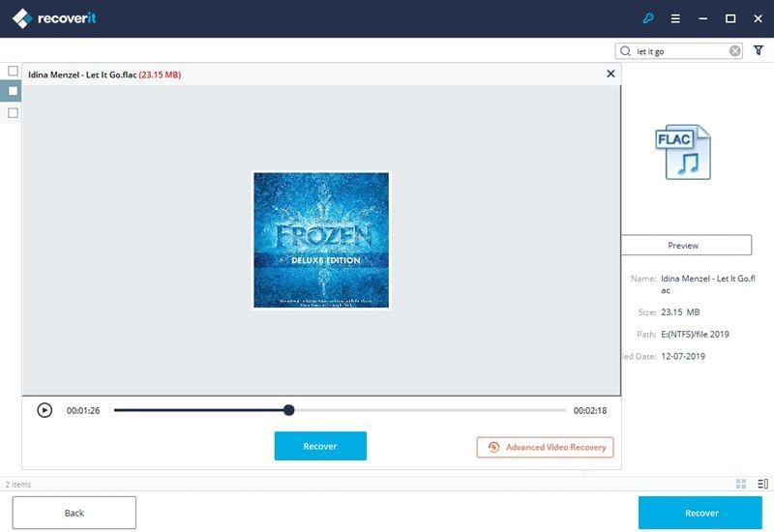Click the total duration 00:02:18
The height and width of the screenshot is (532, 774).
tap(590, 410)
